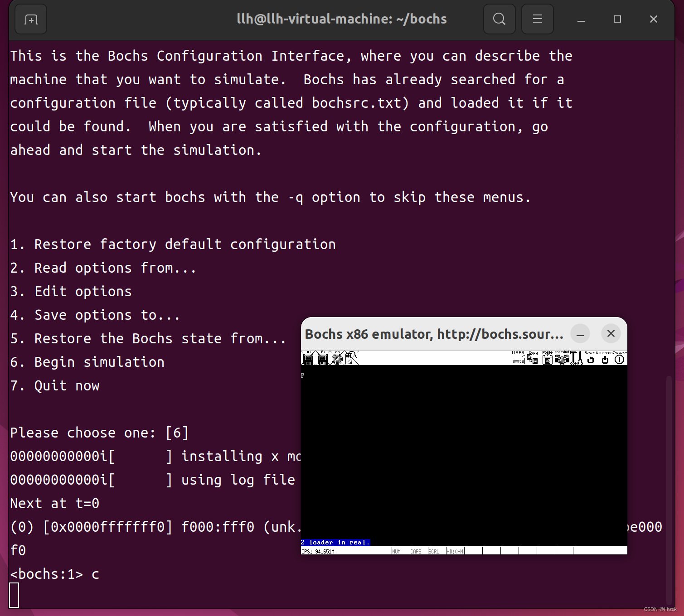
Task: Click '4. Save options to...' line
Action: (95, 315)
